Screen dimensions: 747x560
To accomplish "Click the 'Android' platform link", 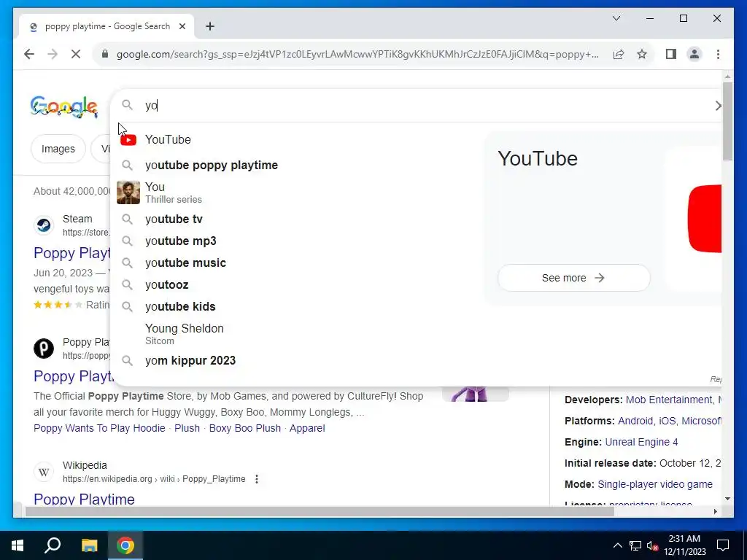I will (635, 421).
